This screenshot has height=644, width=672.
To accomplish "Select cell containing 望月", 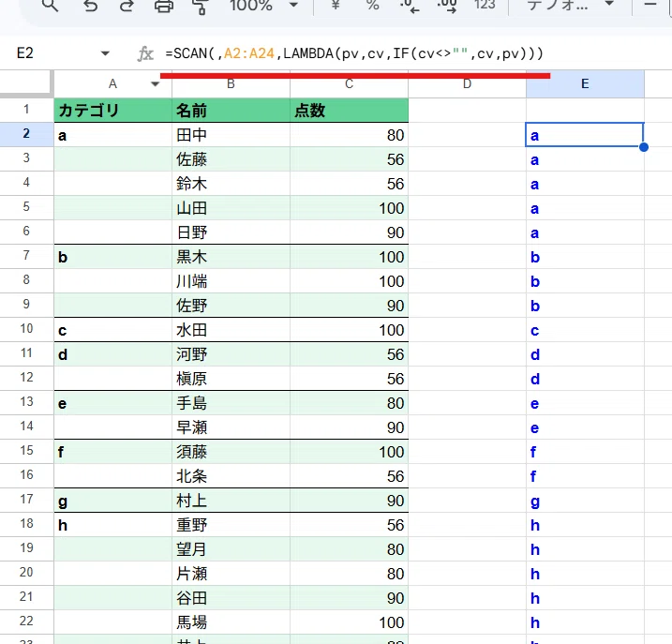I will [231, 549].
